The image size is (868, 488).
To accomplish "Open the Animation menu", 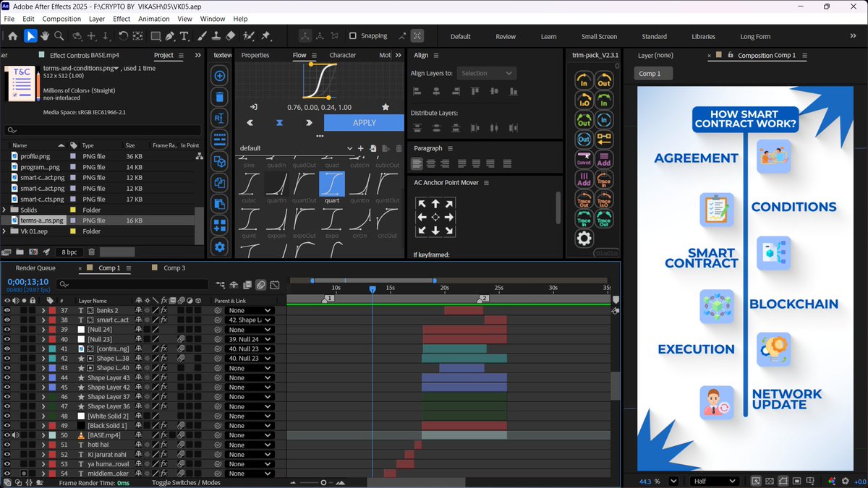I will (153, 19).
